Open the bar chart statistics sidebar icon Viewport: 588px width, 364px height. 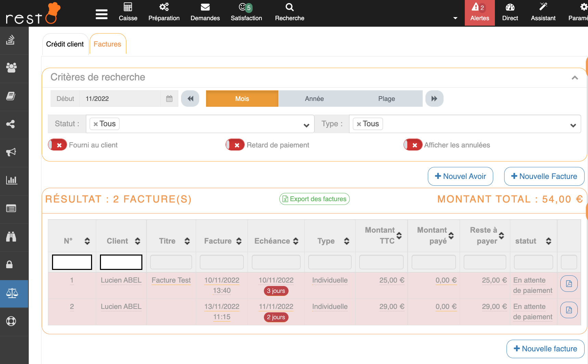pyautogui.click(x=11, y=180)
